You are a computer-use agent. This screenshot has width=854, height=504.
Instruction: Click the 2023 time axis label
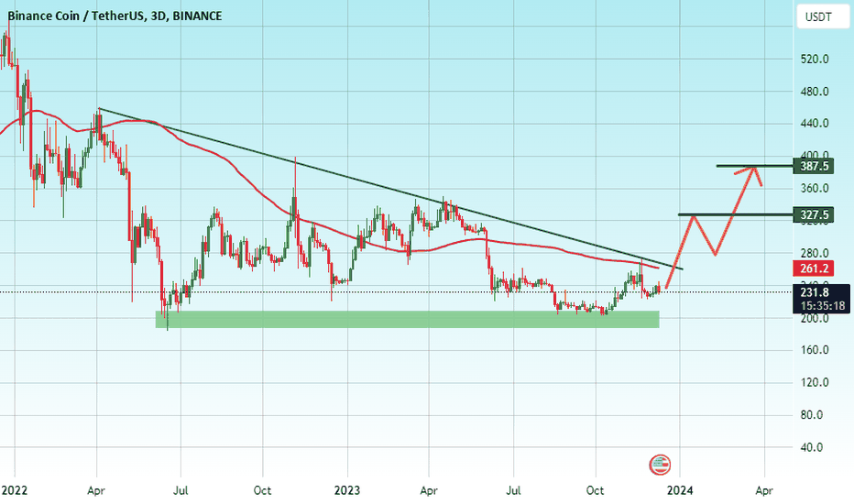pyautogui.click(x=347, y=490)
